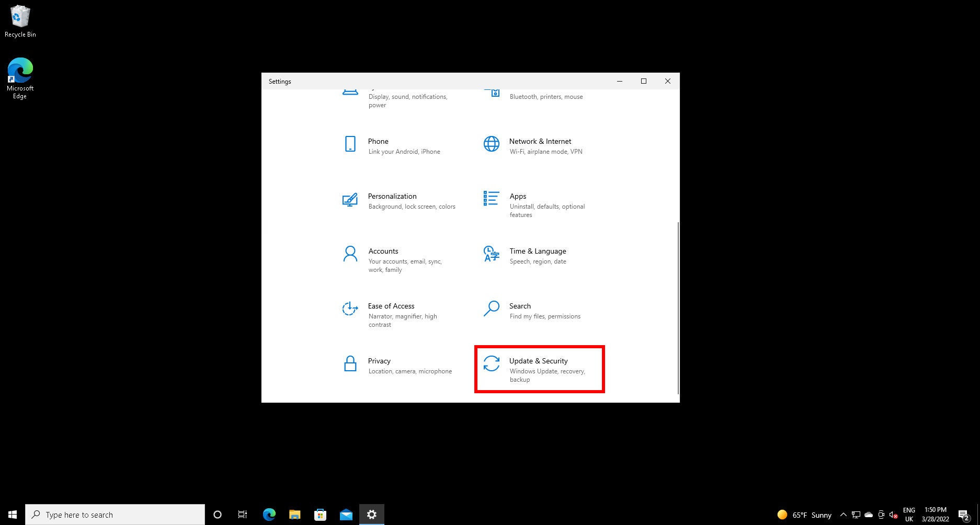Select the Microsoft Edge desktop shortcut
The width and height of the screenshot is (980, 525).
(x=20, y=78)
